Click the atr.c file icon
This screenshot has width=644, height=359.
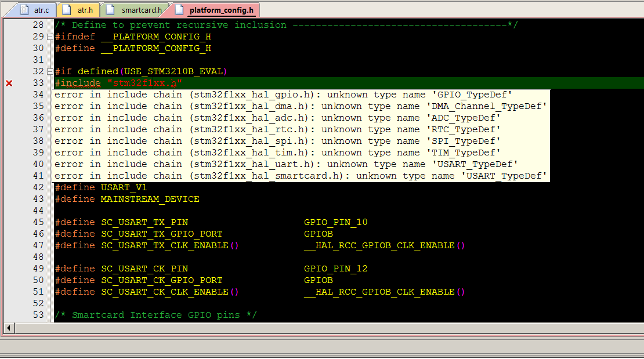click(x=24, y=10)
